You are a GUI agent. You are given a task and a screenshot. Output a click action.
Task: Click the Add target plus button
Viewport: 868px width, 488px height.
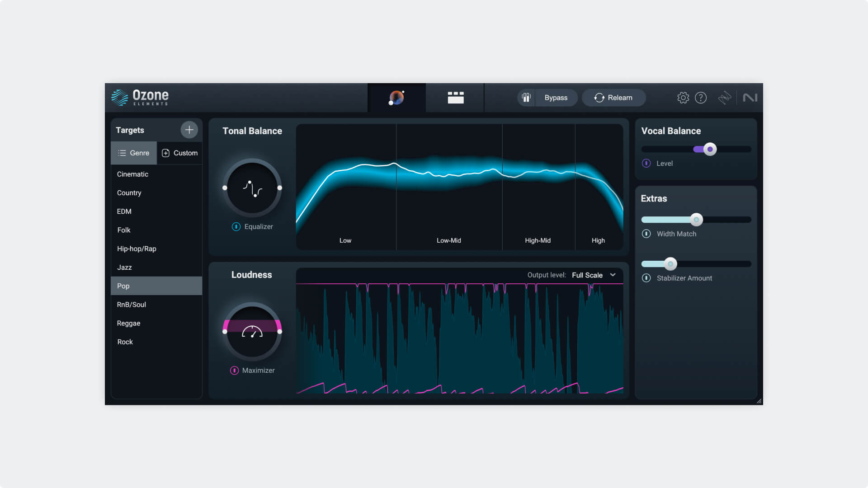(189, 129)
